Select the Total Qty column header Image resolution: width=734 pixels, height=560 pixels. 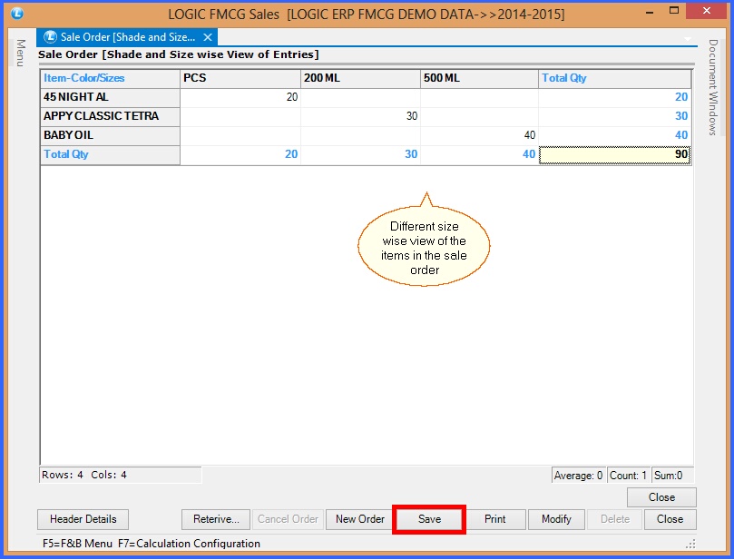click(x=614, y=78)
